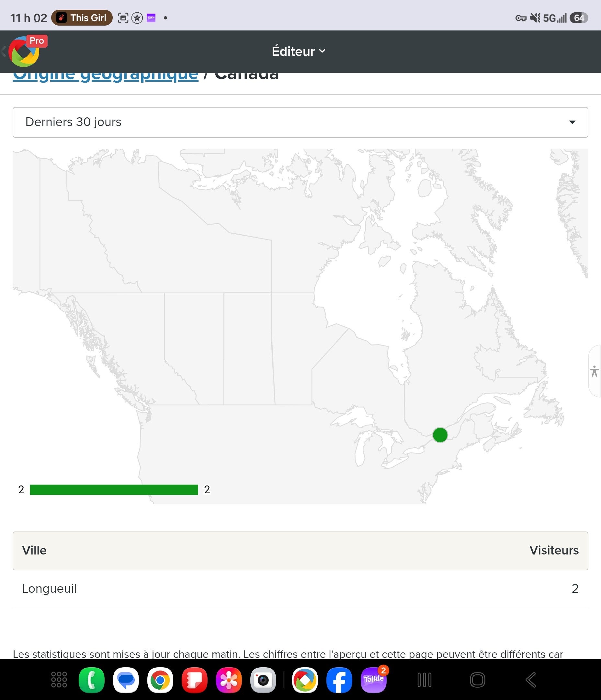Expand the Éditeur dropdown menu
This screenshot has width=601, height=700.
[x=299, y=51]
